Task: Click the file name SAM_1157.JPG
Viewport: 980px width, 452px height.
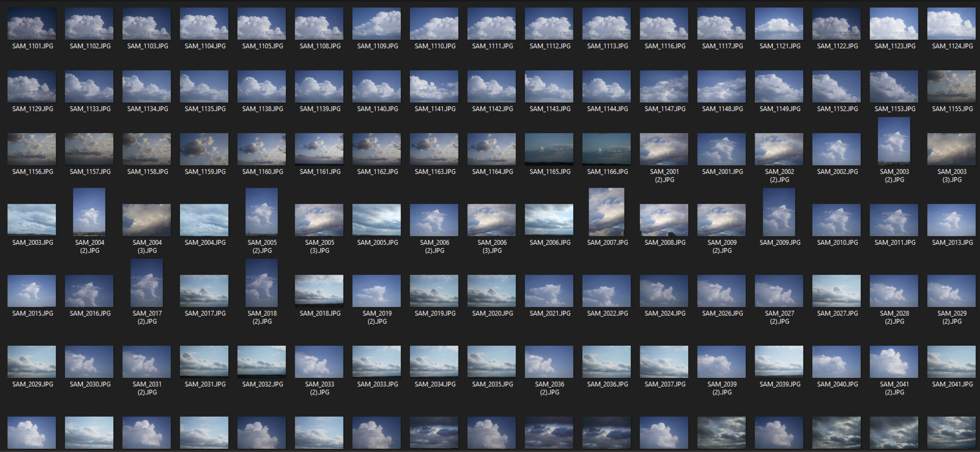Action: (90, 172)
